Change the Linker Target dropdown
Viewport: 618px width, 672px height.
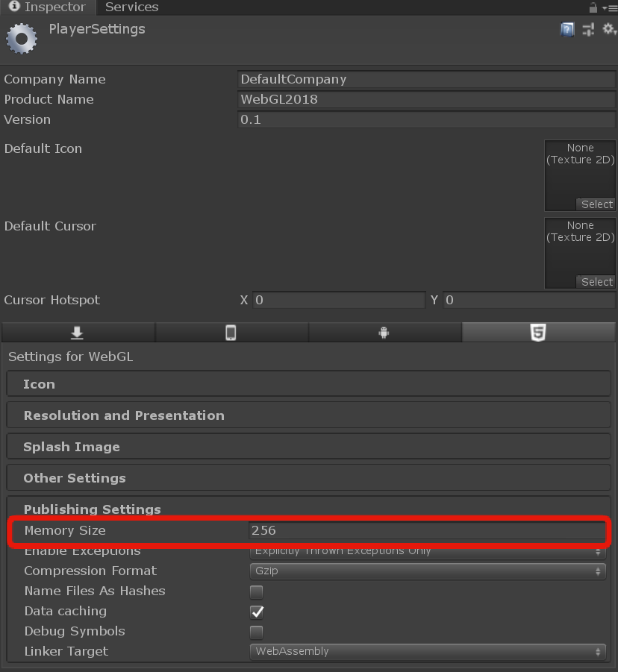point(427,651)
